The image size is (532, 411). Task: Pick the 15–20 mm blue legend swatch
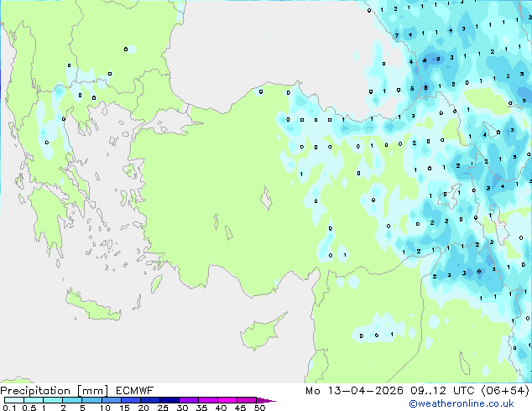pos(130,400)
